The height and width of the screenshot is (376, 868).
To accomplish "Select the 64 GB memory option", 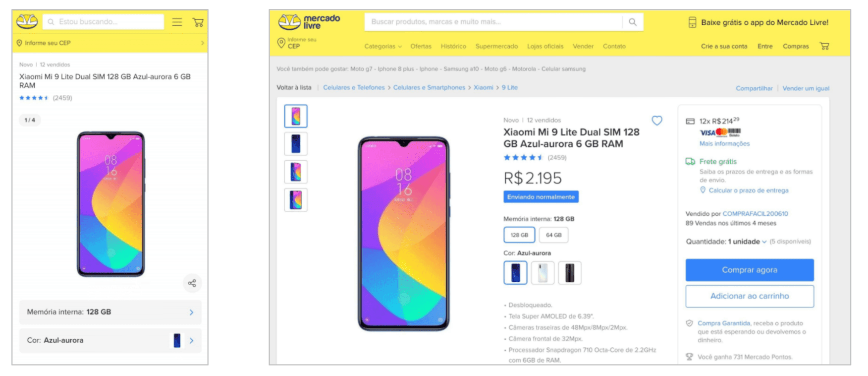I will (553, 235).
